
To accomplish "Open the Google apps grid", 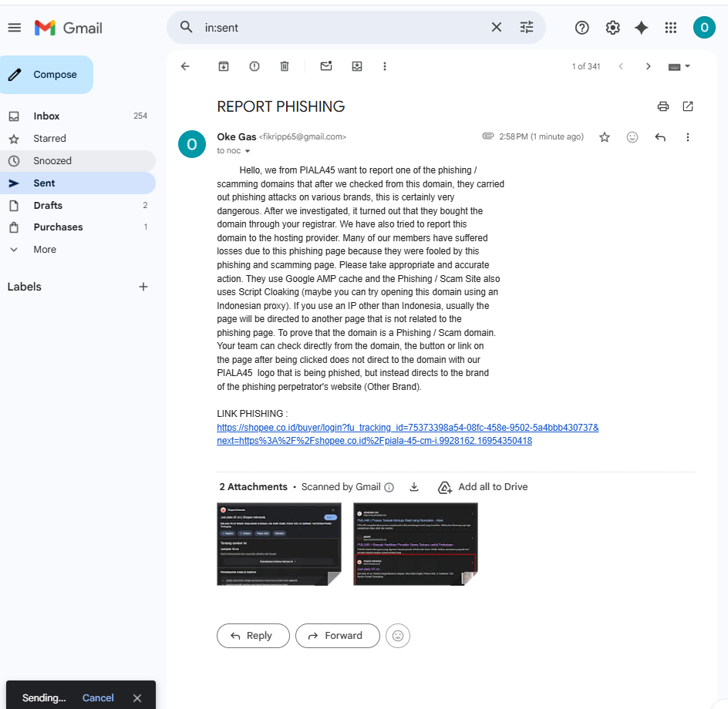I will tap(670, 28).
